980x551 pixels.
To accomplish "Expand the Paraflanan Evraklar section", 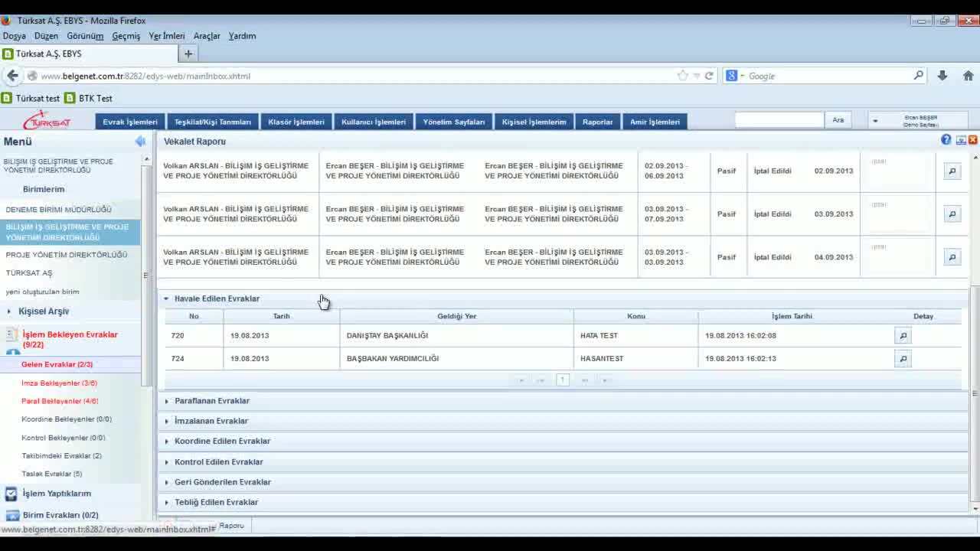I will point(211,401).
